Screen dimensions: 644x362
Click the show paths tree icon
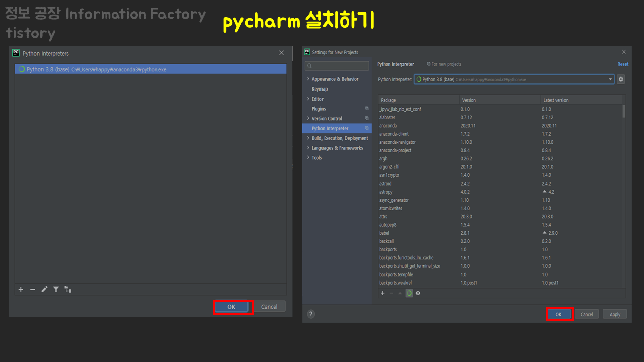(68, 289)
